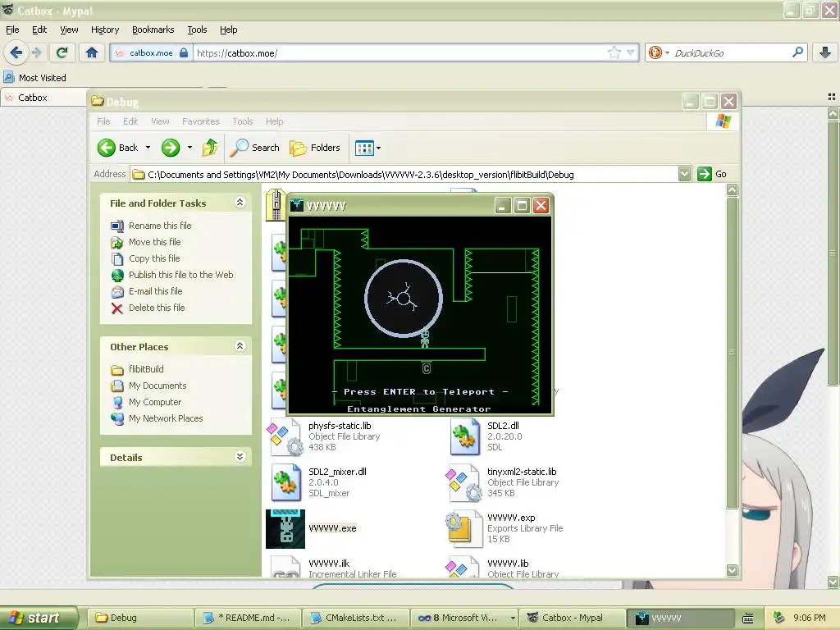Click Delete this file link
This screenshot has height=630, width=840.
[x=157, y=308]
